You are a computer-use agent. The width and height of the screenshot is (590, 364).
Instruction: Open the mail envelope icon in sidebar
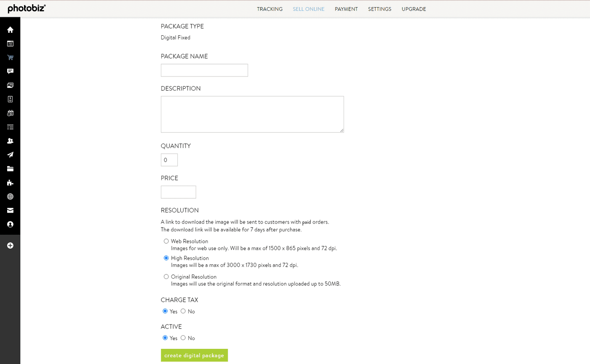tap(10, 210)
